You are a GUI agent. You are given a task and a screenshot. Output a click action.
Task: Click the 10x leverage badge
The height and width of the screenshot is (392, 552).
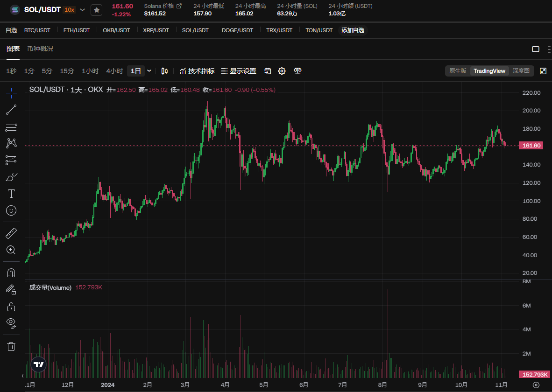pos(70,10)
